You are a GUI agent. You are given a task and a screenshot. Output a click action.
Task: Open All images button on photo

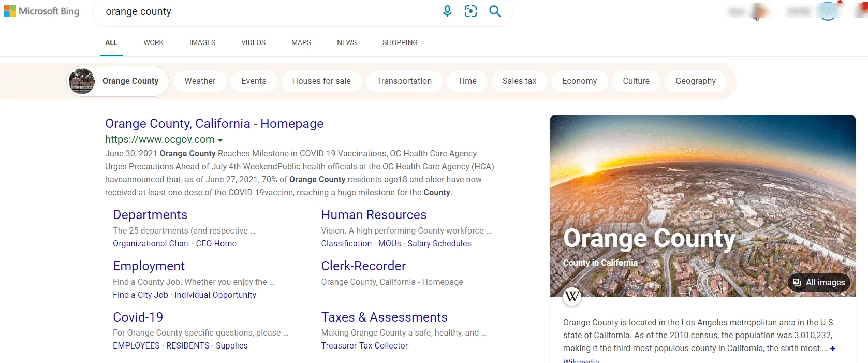[819, 282]
